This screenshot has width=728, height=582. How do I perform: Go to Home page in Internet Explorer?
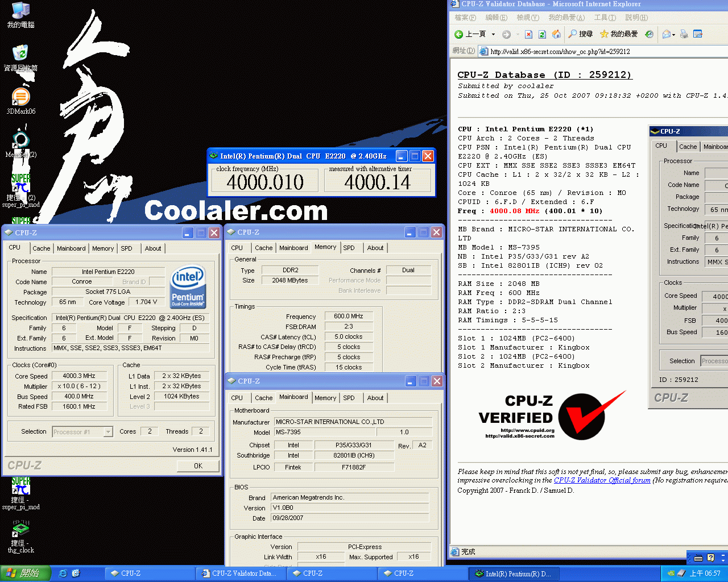tap(556, 34)
